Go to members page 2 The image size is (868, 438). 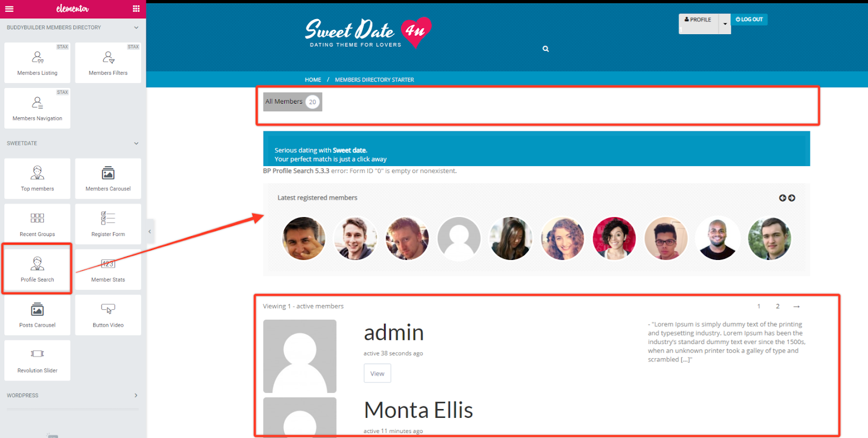click(777, 307)
